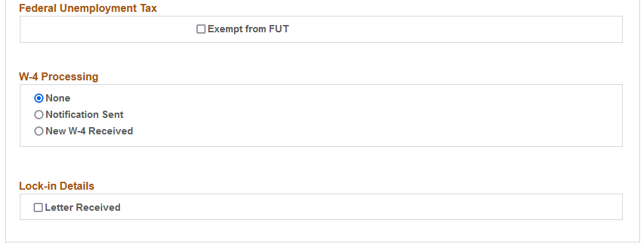Click the 'Letter Received' label text
The image size is (644, 247).
[82, 207]
